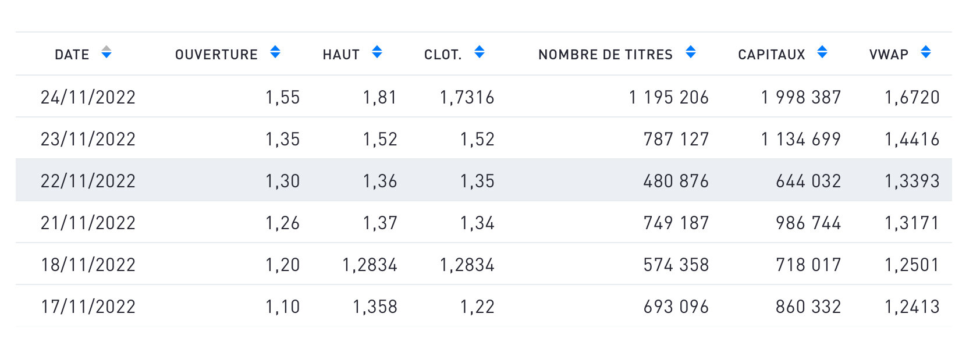Select the 18/11/2022 row date
The image size is (980, 349).
point(88,265)
